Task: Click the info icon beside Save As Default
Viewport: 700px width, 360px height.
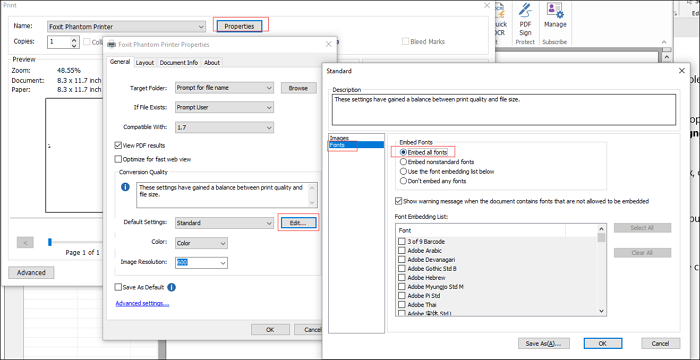Action: click(x=171, y=287)
